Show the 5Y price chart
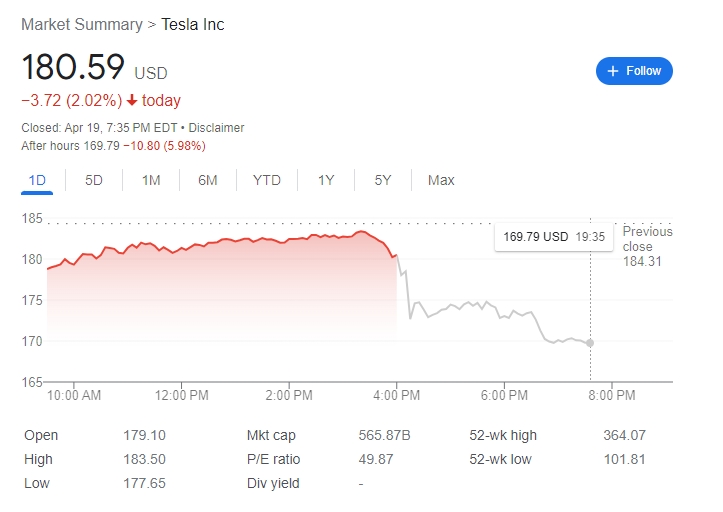The width and height of the screenshot is (723, 512). tap(383, 180)
